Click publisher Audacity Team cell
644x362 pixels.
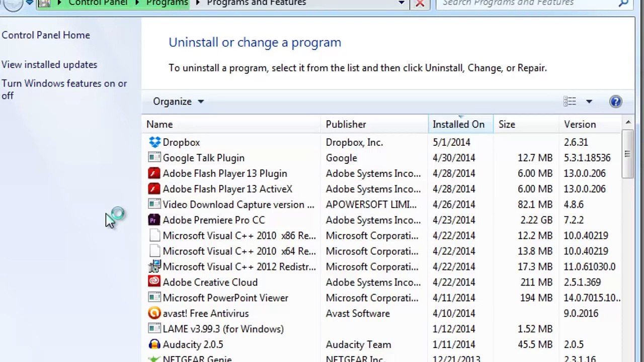pos(358,345)
